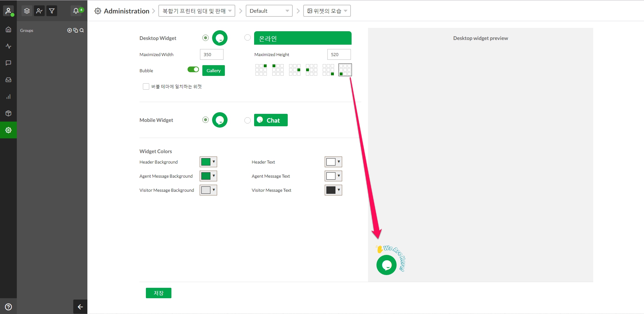The width and height of the screenshot is (644, 314).
Task: Click the notifications bell icon
Action: [76, 11]
